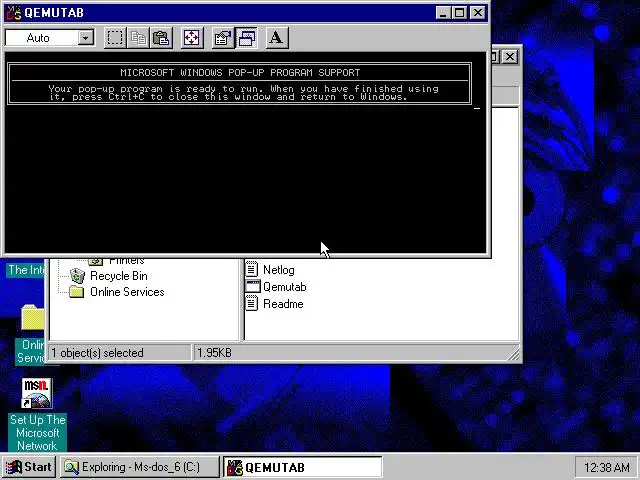Click the Online Services desktop folder icon

(x=32, y=318)
